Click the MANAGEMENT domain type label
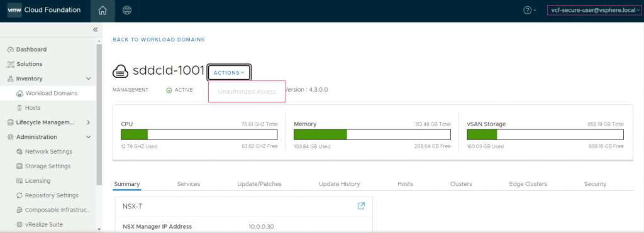Viewport: 644px width, 233px height. (130, 90)
